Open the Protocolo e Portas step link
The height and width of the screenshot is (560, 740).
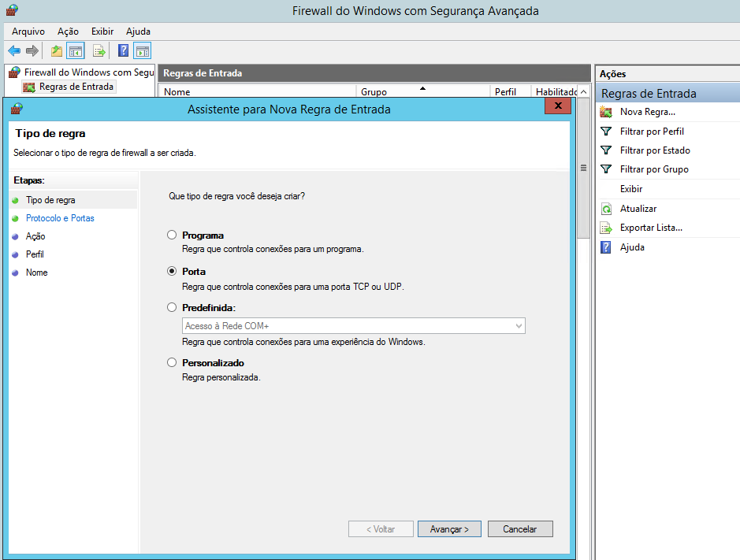60,218
